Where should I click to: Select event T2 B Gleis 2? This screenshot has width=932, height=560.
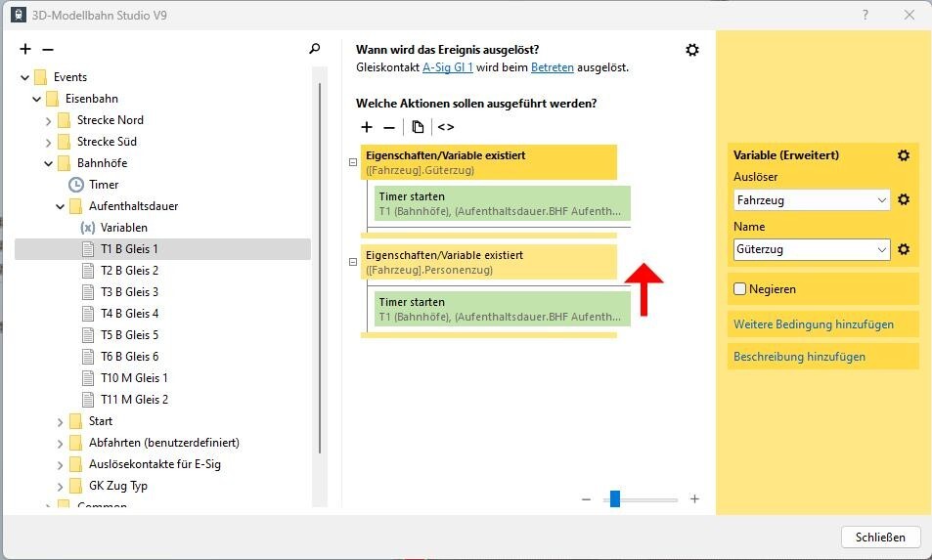(129, 270)
